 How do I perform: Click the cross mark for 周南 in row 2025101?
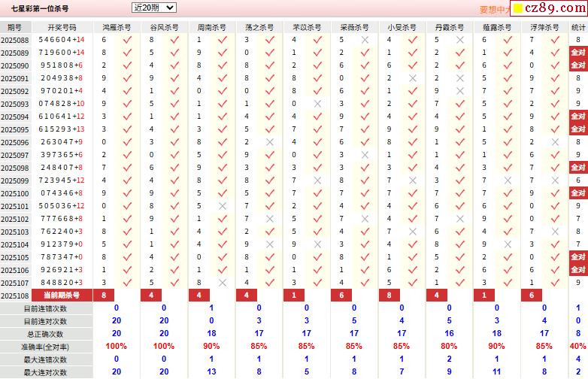pyautogui.click(x=223, y=206)
